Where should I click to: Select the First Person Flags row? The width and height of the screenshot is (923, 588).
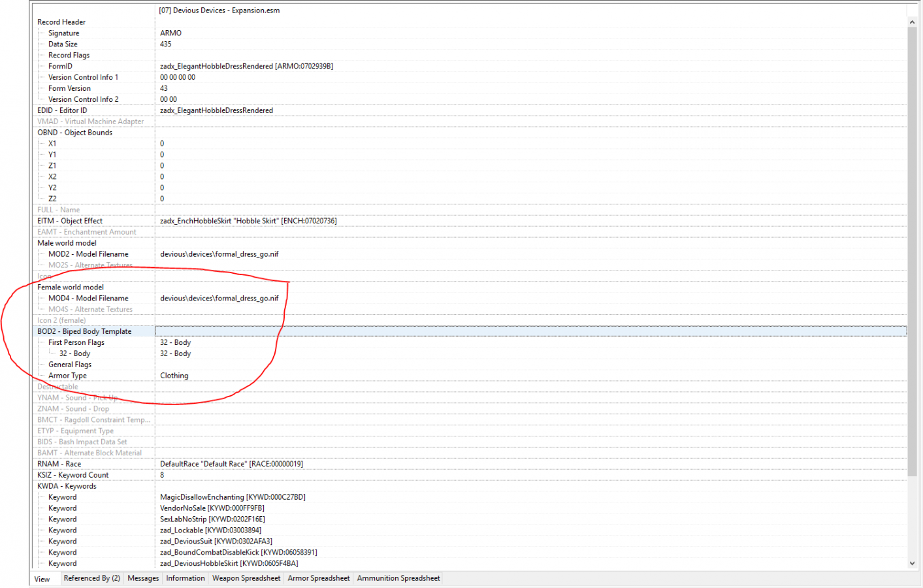tap(76, 342)
